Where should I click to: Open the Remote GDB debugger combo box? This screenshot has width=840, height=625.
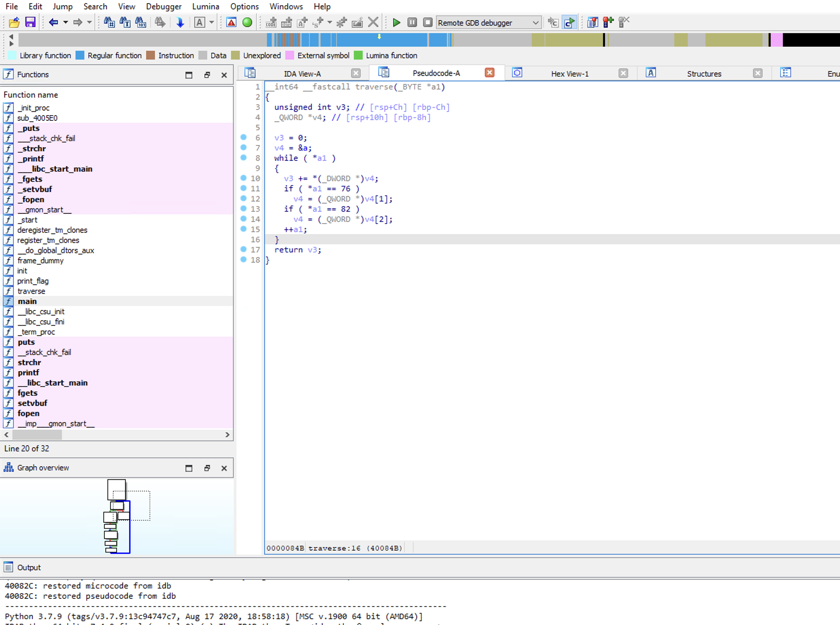(489, 23)
